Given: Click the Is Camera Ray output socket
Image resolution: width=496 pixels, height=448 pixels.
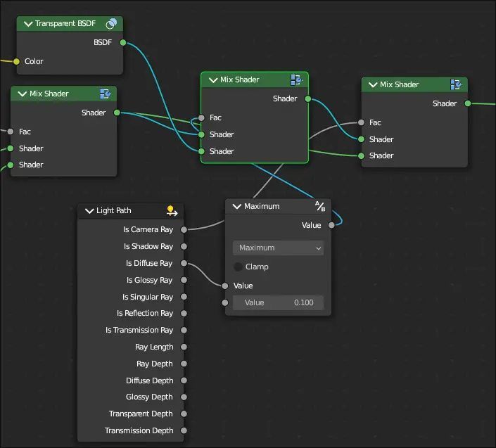Looking at the screenshot, I should point(184,229).
